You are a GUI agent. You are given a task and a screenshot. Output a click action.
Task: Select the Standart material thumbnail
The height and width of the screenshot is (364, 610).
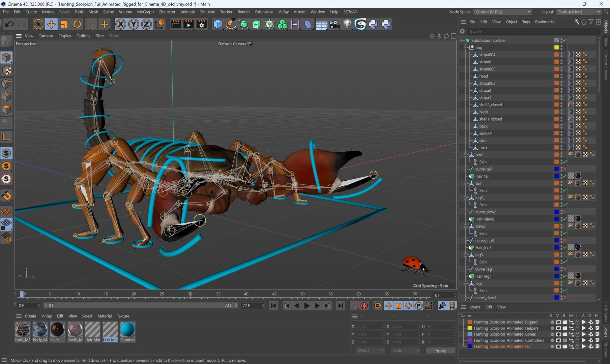pyautogui.click(x=127, y=330)
